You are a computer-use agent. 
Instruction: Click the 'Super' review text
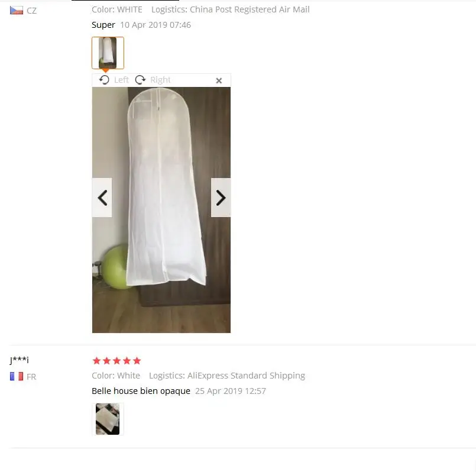[x=103, y=25]
